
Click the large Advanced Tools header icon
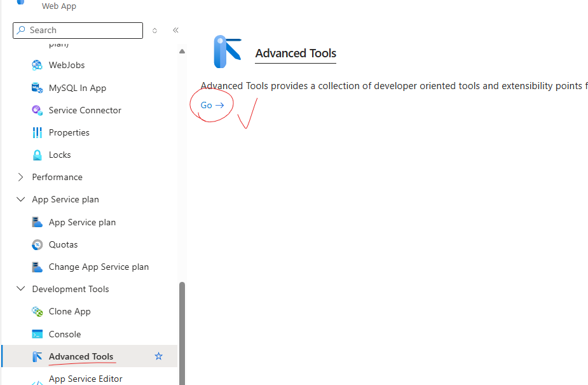coord(227,52)
